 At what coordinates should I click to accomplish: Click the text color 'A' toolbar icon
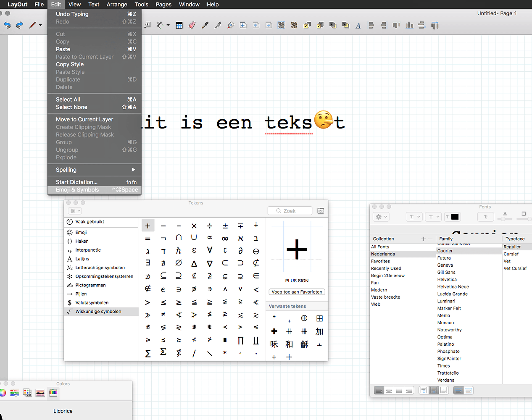358,25
